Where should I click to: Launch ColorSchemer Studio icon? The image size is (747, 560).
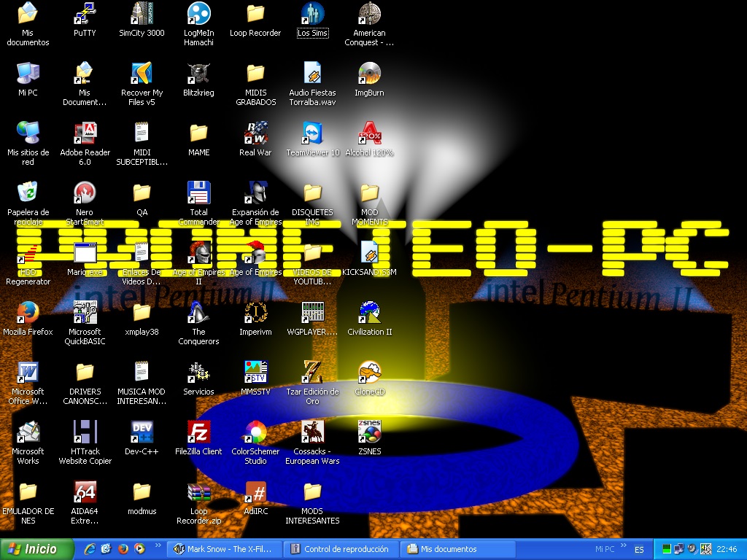coord(255,443)
